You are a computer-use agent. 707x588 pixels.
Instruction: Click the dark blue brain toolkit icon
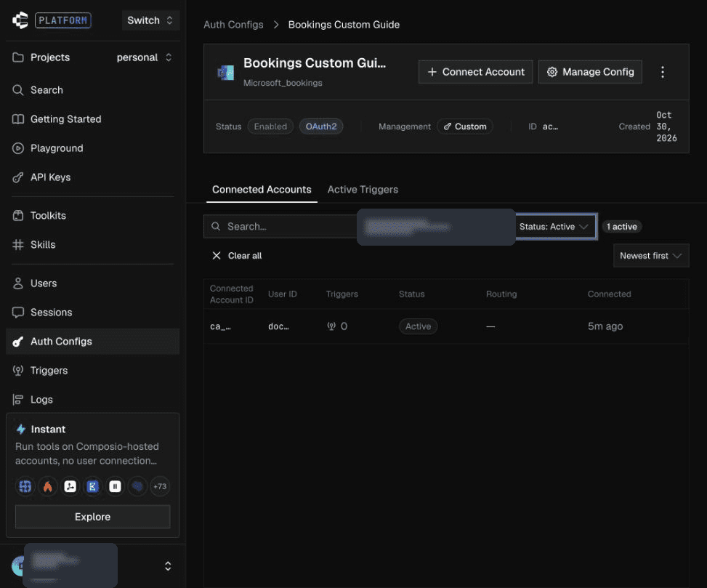[137, 486]
